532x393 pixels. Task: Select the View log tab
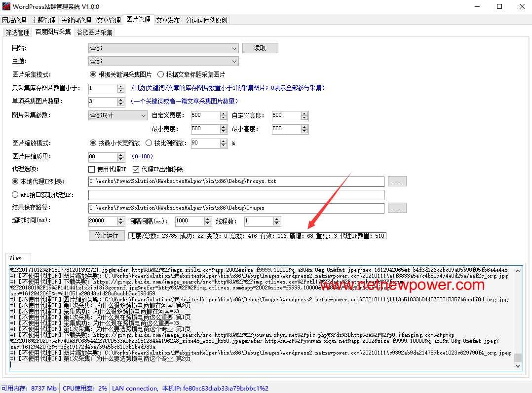(x=18, y=258)
